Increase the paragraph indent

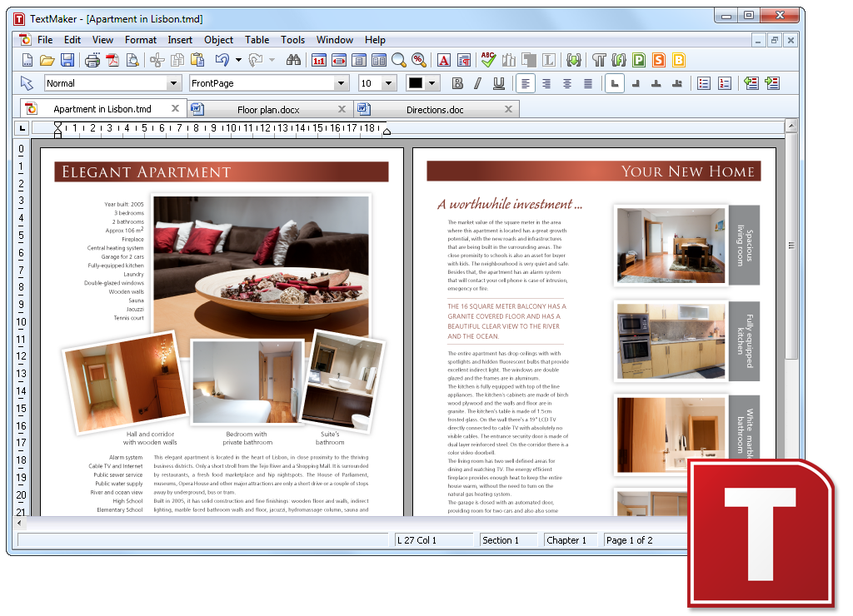click(771, 82)
